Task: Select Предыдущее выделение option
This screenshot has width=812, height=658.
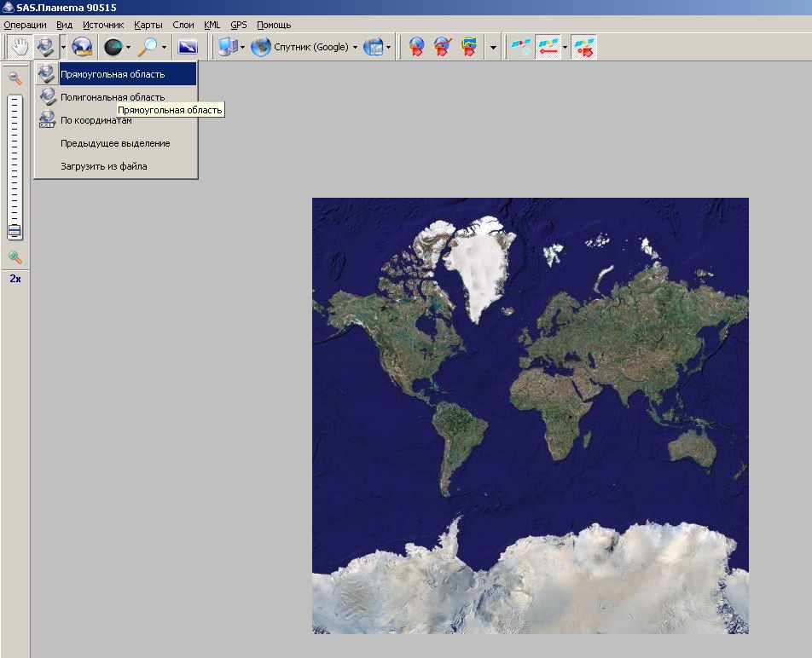Action: [x=115, y=143]
